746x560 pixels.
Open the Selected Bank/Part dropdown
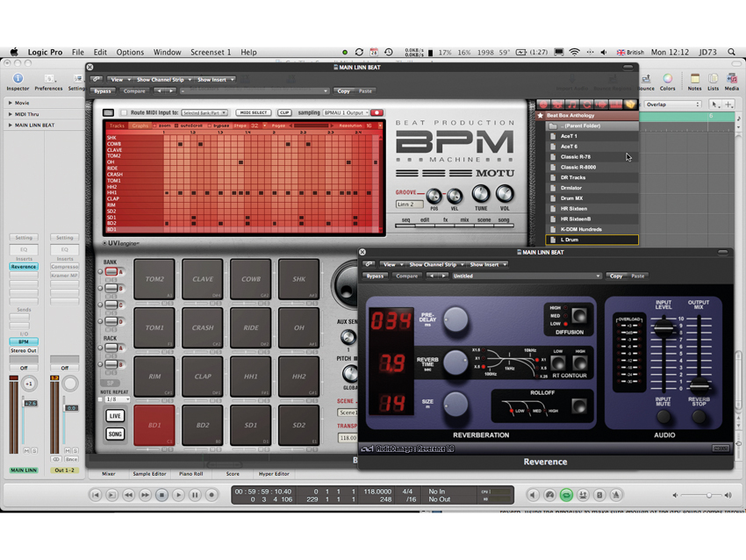pyautogui.click(x=204, y=112)
